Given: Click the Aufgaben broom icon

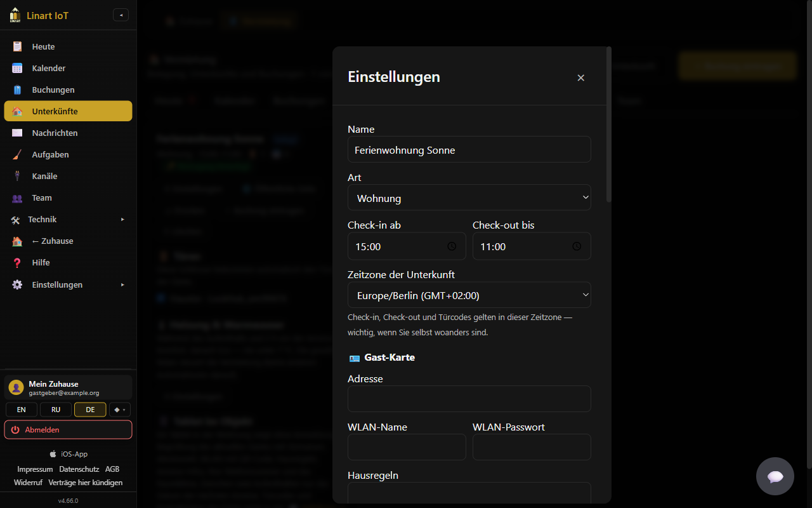Looking at the screenshot, I should (17, 154).
